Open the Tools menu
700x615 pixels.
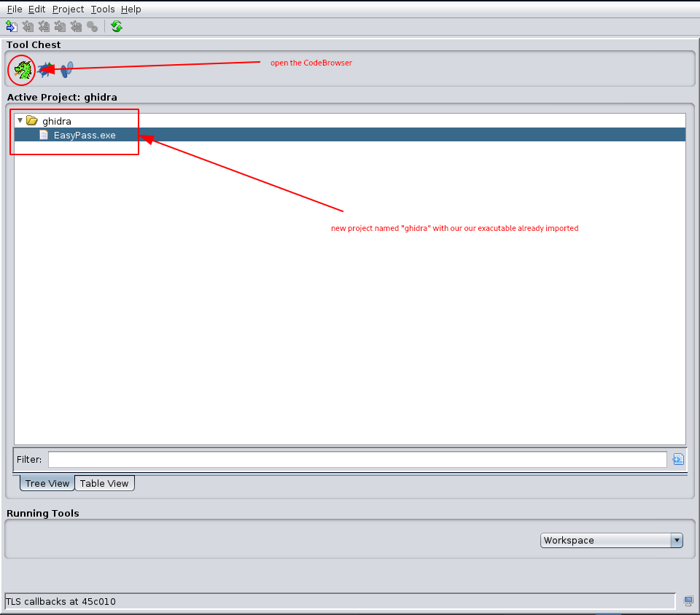pos(103,9)
